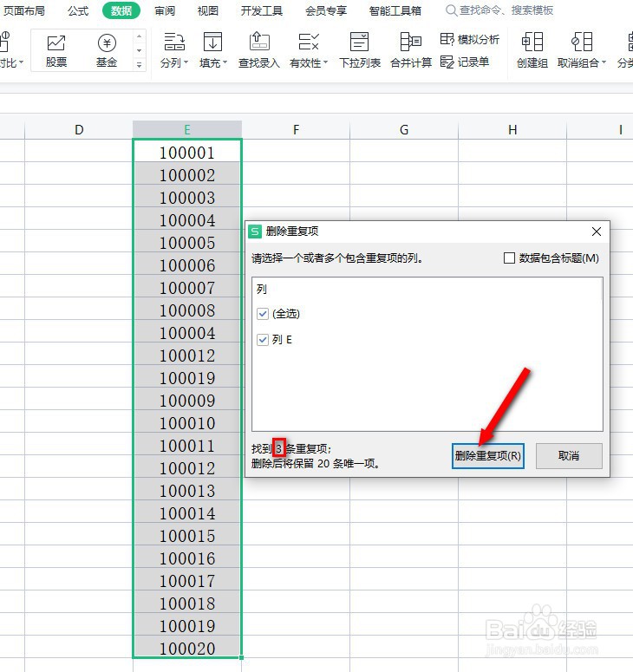Open the 公式 ribbon tab
Screen dimensions: 633x672
tap(78, 10)
